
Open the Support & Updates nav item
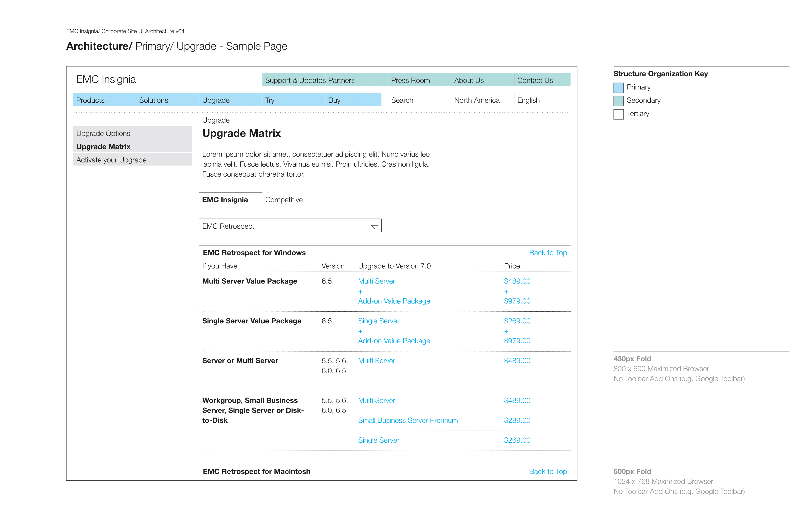pyautogui.click(x=294, y=80)
